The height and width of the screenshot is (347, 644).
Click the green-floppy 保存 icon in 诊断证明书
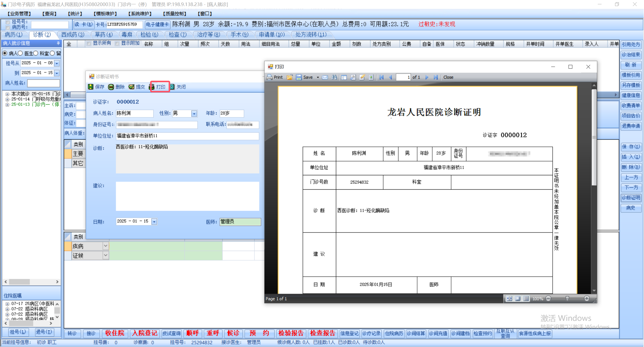point(91,87)
